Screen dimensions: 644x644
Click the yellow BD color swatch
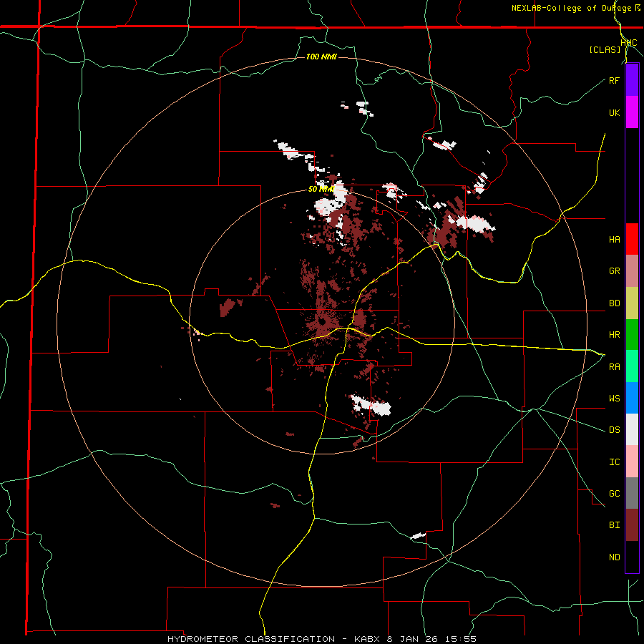(x=632, y=303)
